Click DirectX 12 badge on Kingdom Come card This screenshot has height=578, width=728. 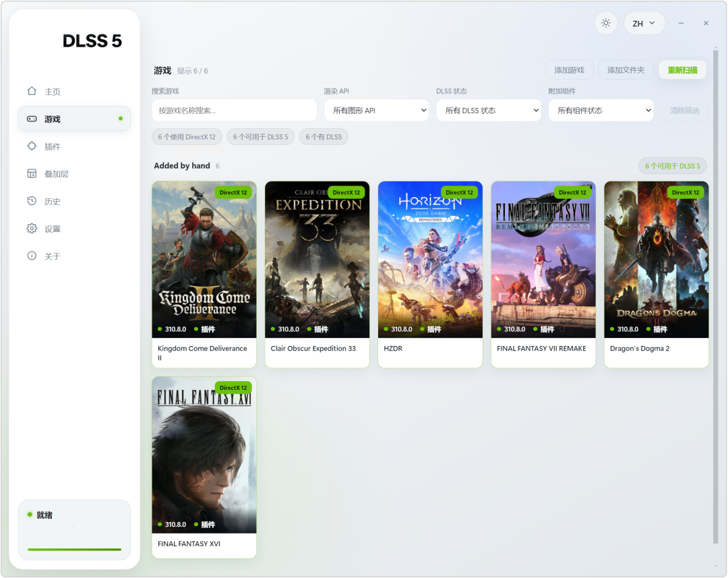pos(233,192)
